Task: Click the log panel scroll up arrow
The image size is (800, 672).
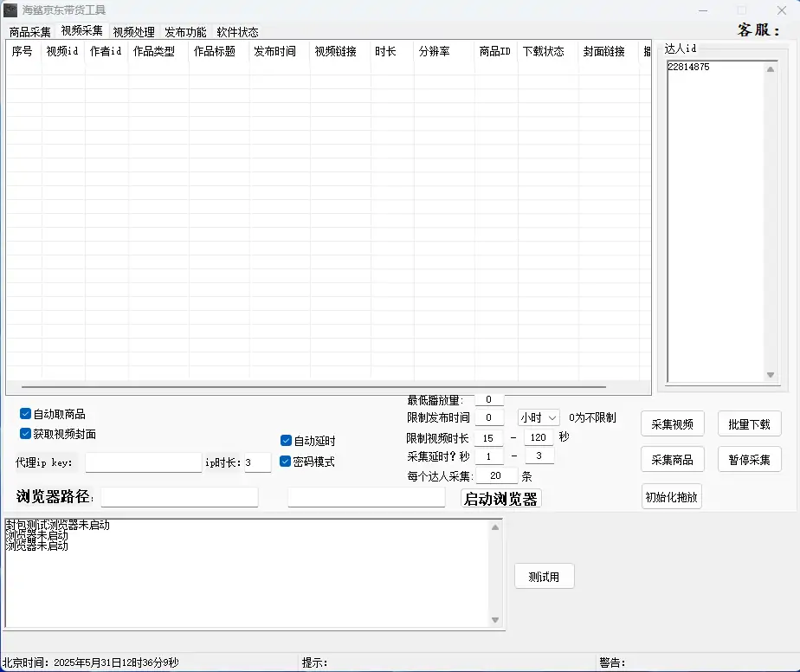Action: 495,527
